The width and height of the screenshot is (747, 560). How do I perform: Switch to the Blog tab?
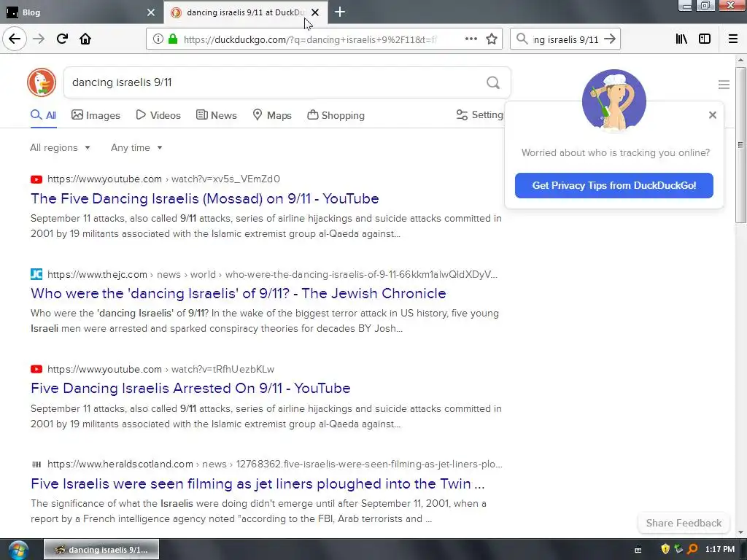[x=81, y=12]
